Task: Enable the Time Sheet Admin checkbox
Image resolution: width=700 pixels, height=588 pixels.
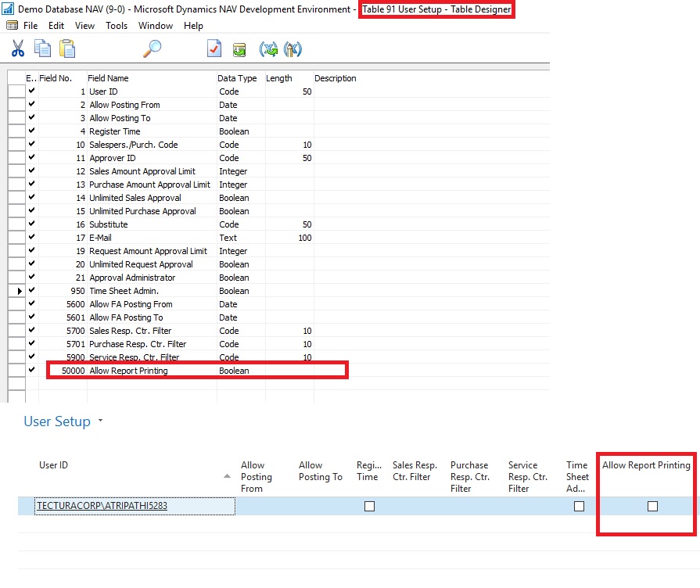Action: coord(579,507)
